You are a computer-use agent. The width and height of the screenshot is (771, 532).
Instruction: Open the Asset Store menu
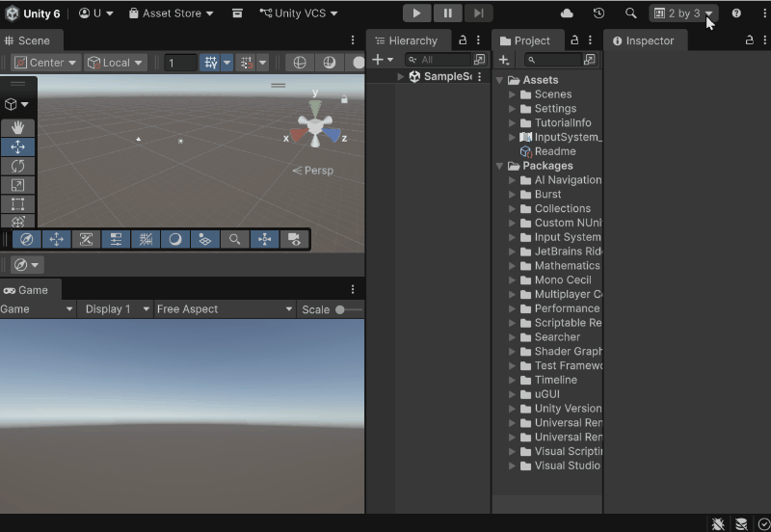click(171, 13)
